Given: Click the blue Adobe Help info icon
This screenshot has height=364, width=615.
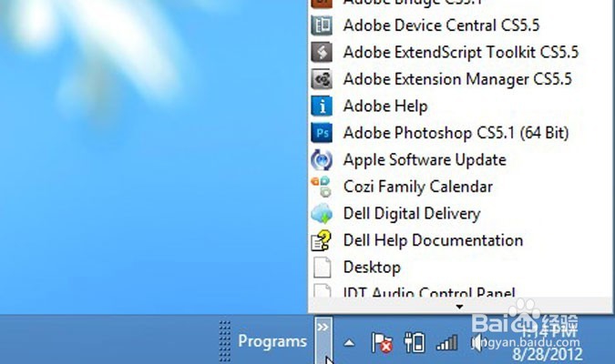Looking at the screenshot, I should click(x=322, y=106).
